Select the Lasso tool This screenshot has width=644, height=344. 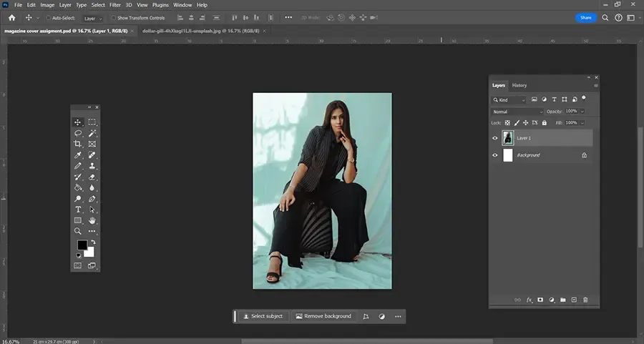coord(78,133)
